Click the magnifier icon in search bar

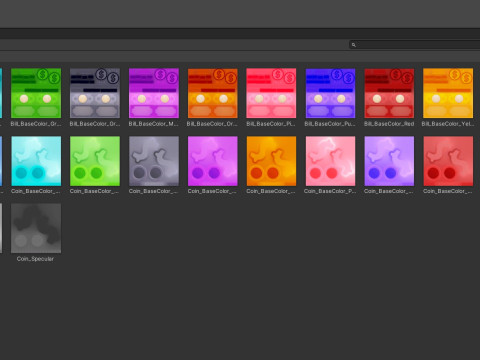354,45
